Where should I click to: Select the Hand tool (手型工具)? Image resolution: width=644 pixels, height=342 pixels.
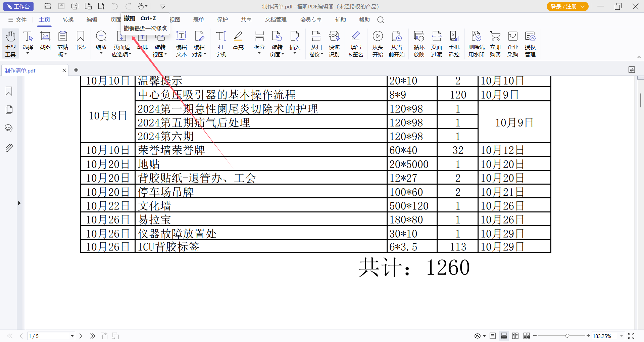(10, 44)
